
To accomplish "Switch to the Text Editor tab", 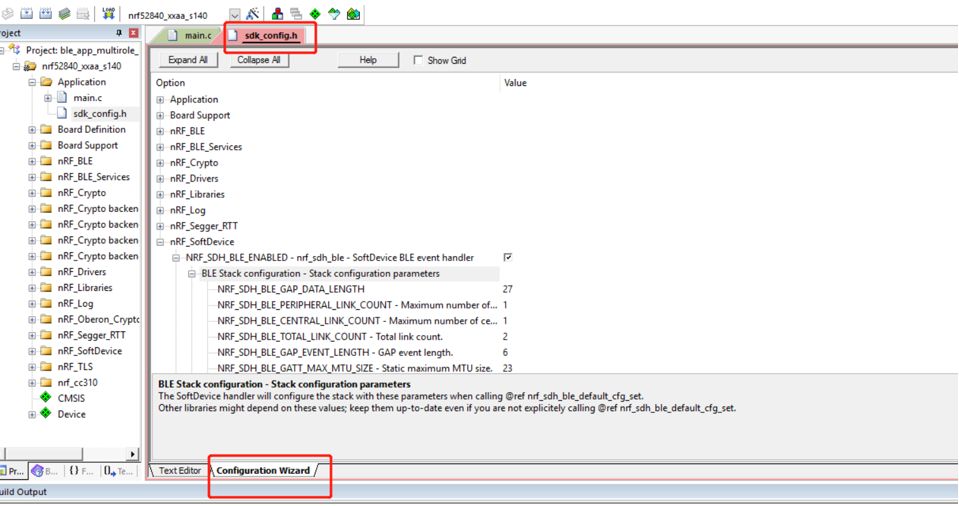I will (x=180, y=470).
